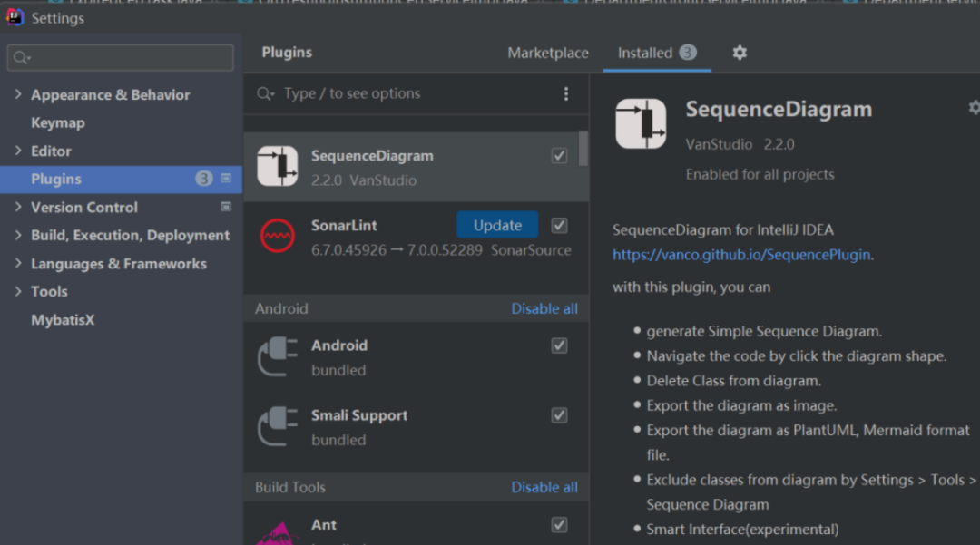Click the SequenceDiagram plugin icon in list
The width and height of the screenshot is (980, 545).
[x=277, y=166]
